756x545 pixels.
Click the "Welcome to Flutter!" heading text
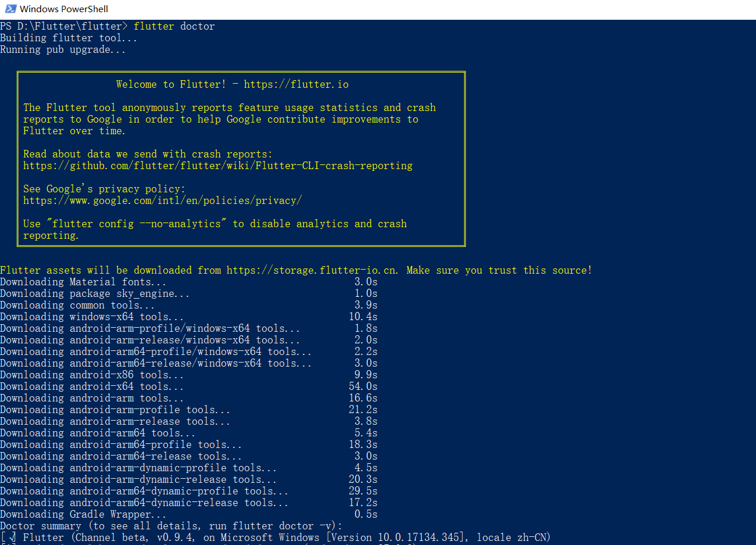(171, 84)
